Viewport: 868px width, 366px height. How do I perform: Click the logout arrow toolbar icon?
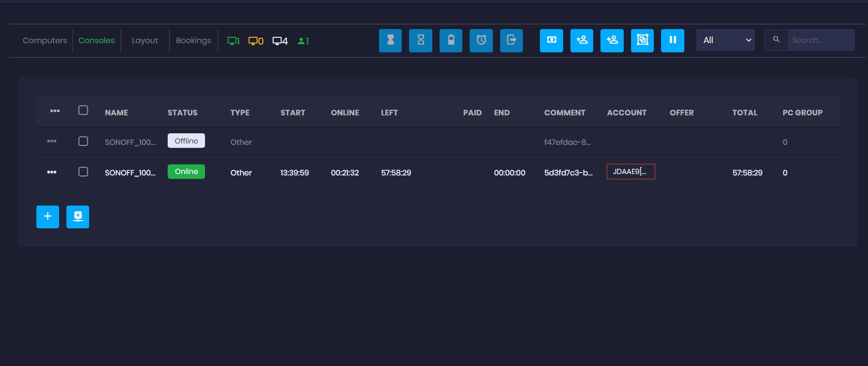(511, 40)
